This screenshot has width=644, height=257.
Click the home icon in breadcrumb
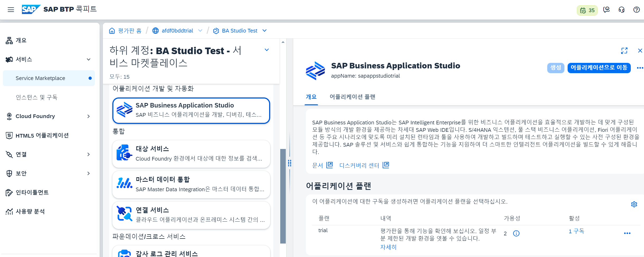[112, 31]
